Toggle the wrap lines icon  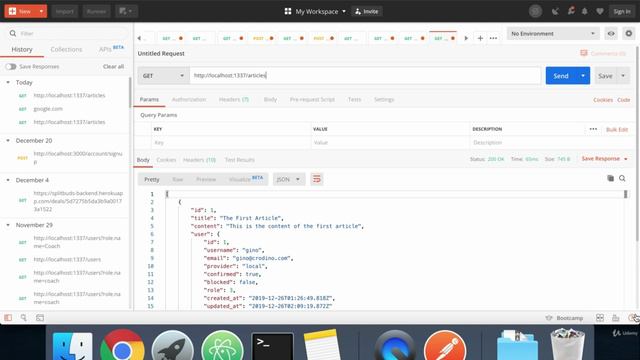[316, 179]
